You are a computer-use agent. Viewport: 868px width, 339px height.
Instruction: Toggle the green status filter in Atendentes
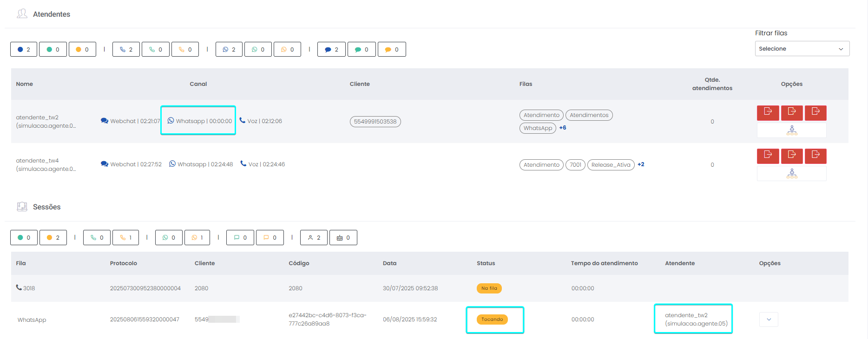[x=53, y=50]
